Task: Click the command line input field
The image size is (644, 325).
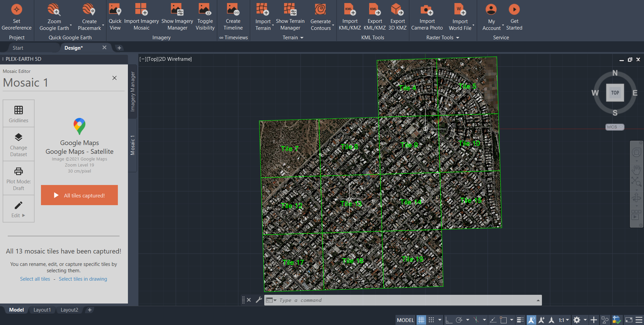Action: pos(406,300)
